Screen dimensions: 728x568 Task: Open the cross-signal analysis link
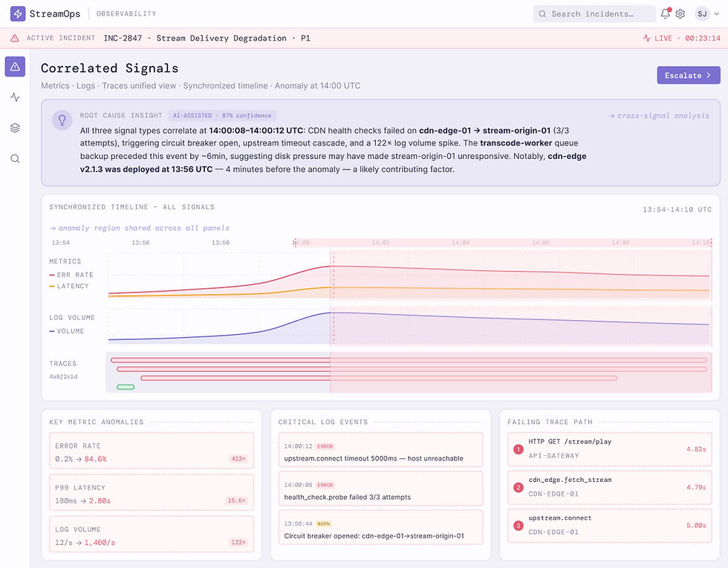point(659,116)
